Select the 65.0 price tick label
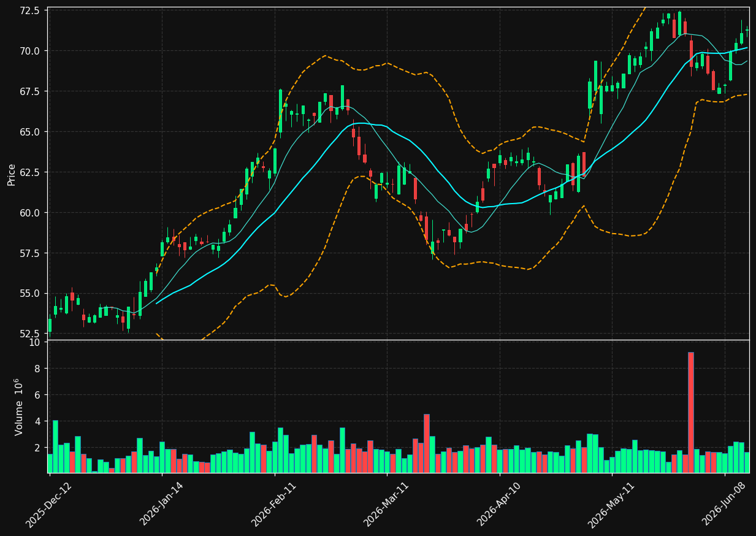The height and width of the screenshot is (536, 756). [x=31, y=132]
